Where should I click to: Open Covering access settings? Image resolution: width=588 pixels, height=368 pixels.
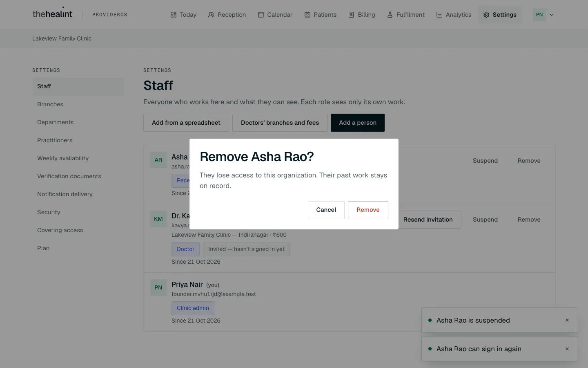[x=78, y=230]
